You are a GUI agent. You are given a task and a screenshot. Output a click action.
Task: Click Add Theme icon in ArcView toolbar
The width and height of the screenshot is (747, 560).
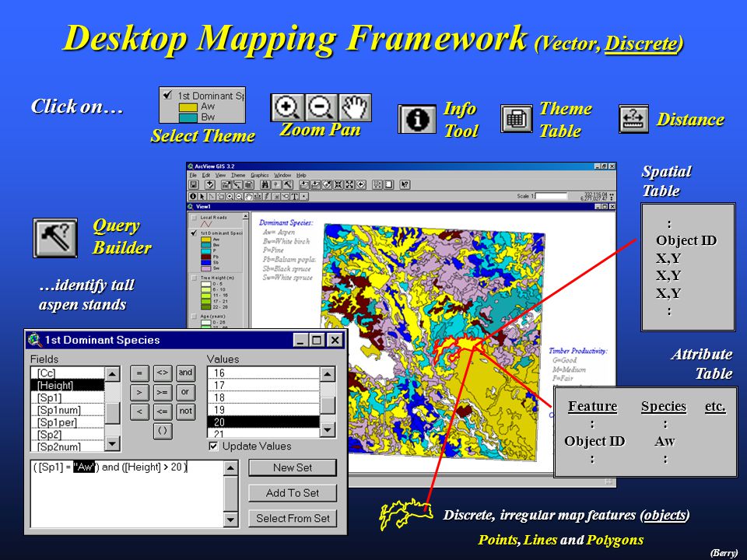[209, 185]
